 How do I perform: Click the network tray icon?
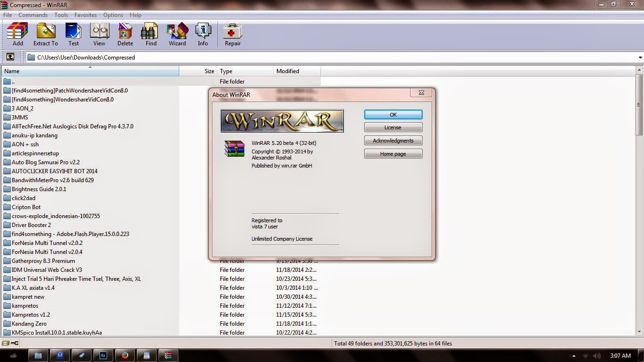585,356
